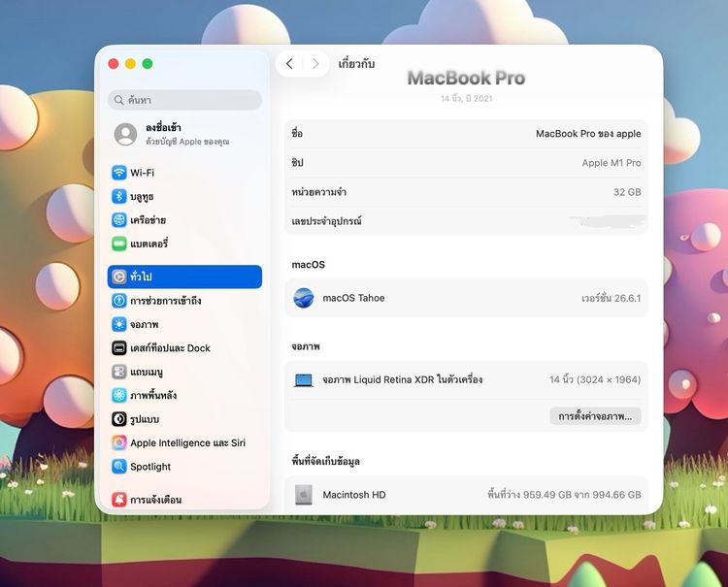Click the หน่วยความจำ memory label

(x=319, y=192)
